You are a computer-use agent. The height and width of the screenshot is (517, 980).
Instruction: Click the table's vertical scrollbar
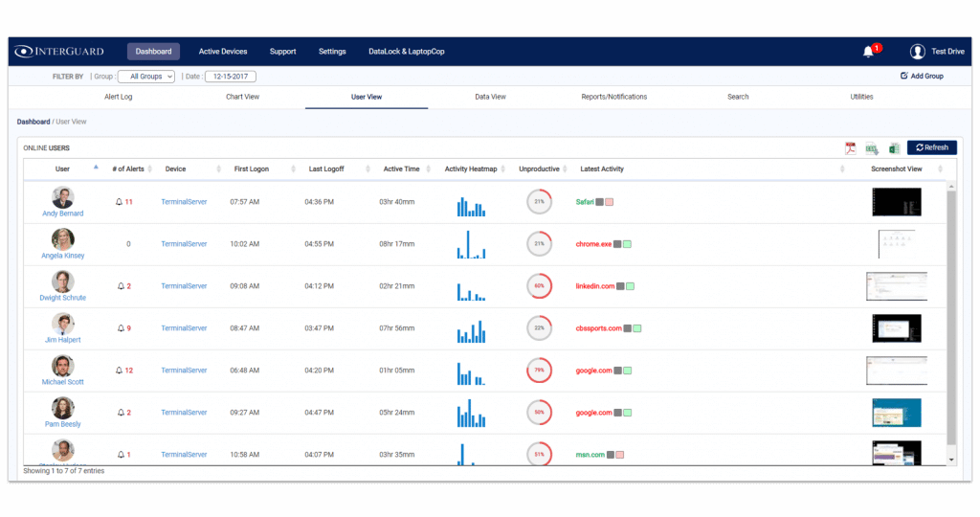tap(951, 319)
